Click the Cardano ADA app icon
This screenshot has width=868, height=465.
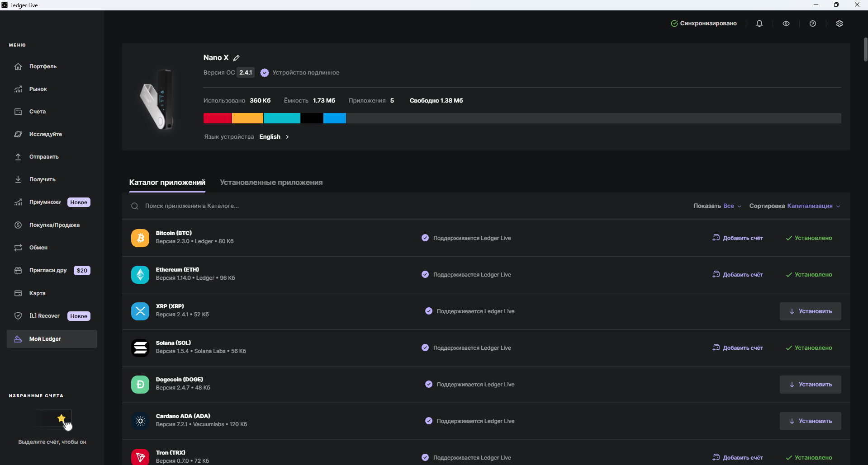point(140,421)
